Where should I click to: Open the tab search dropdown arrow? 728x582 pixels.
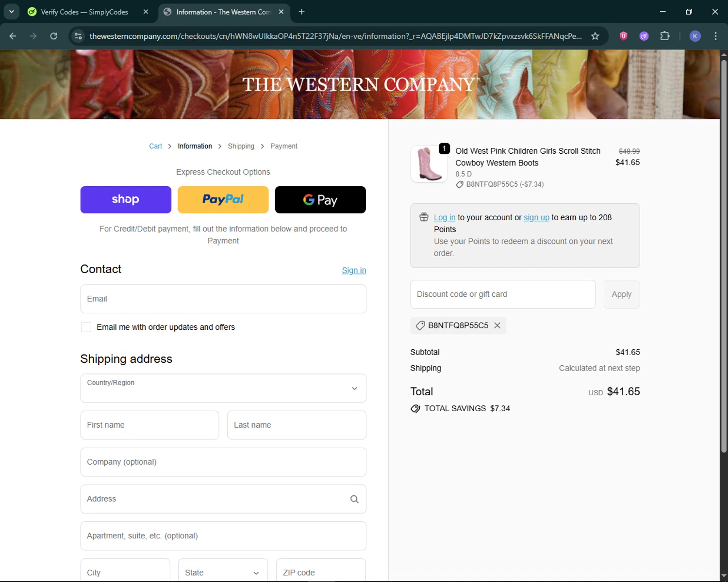(x=11, y=12)
